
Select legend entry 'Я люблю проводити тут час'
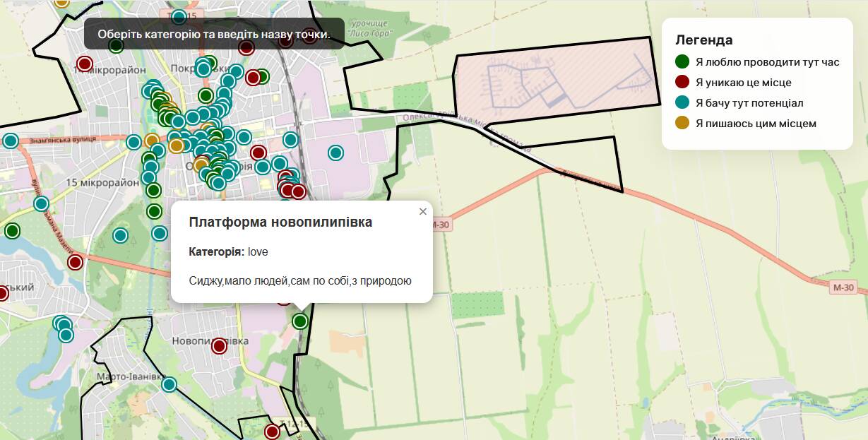click(767, 62)
